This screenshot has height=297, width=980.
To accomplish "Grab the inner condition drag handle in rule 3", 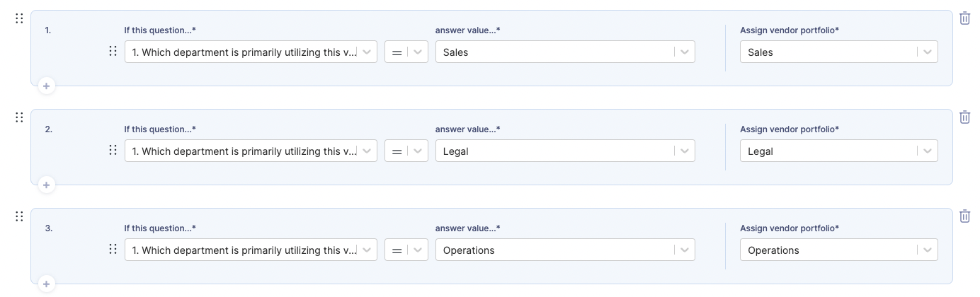I will tap(113, 249).
